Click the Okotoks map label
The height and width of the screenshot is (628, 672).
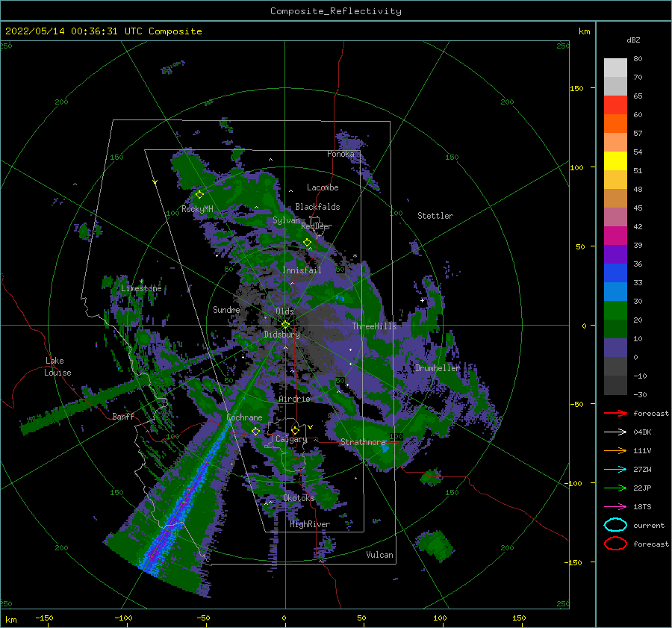[299, 497]
